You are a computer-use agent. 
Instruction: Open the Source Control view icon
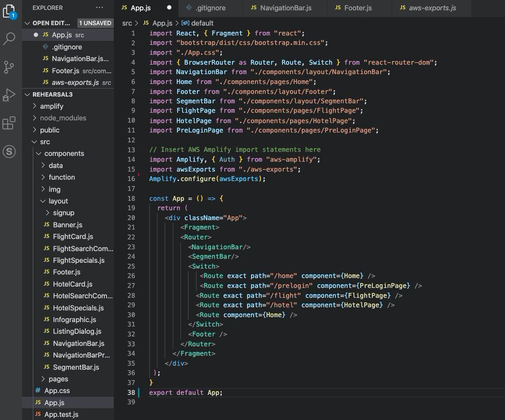(9, 67)
